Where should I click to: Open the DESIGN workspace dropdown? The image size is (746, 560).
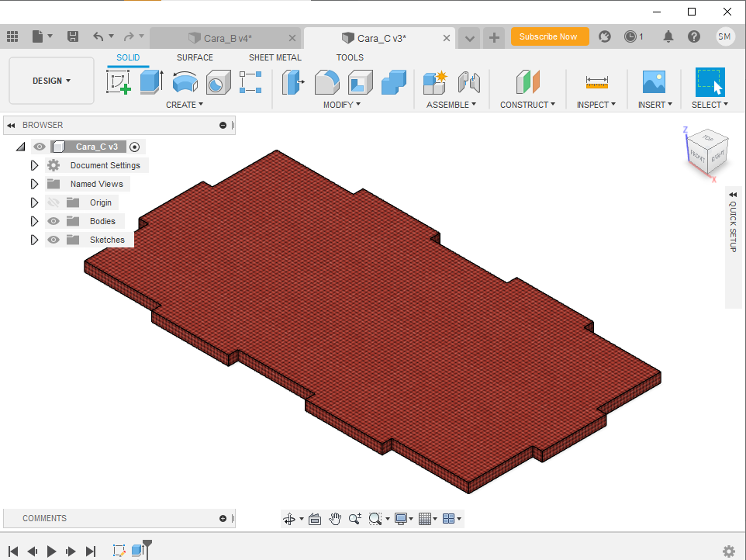[51, 81]
